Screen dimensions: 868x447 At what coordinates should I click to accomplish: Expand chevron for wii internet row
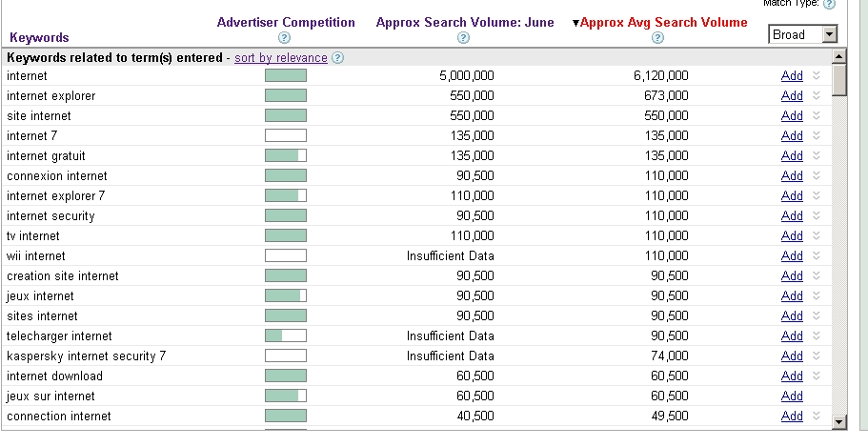coord(816,255)
